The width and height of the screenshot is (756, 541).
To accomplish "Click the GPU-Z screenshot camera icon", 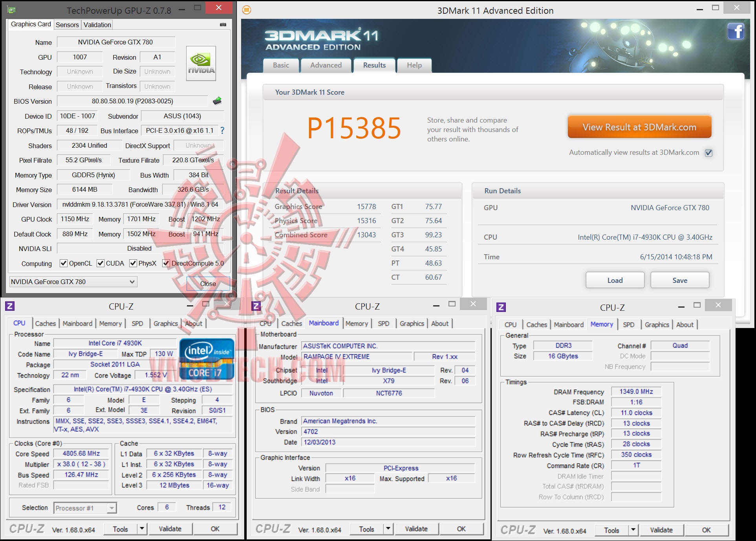I will point(223,24).
